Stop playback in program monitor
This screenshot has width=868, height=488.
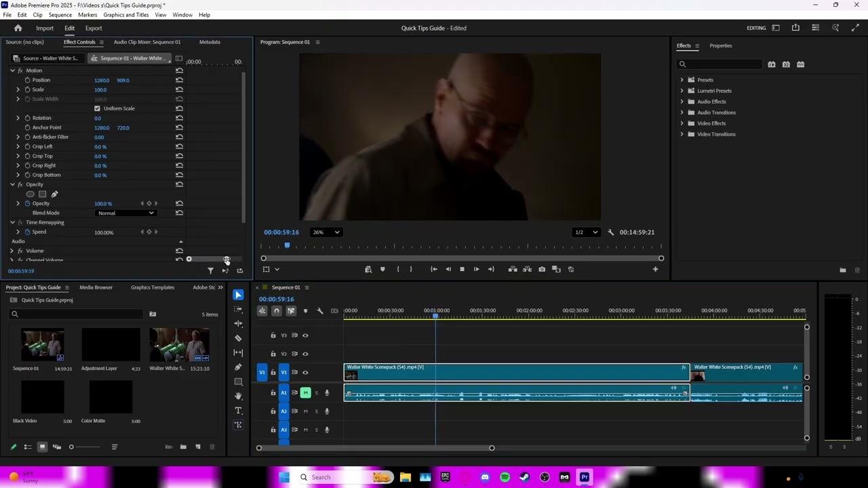point(462,269)
